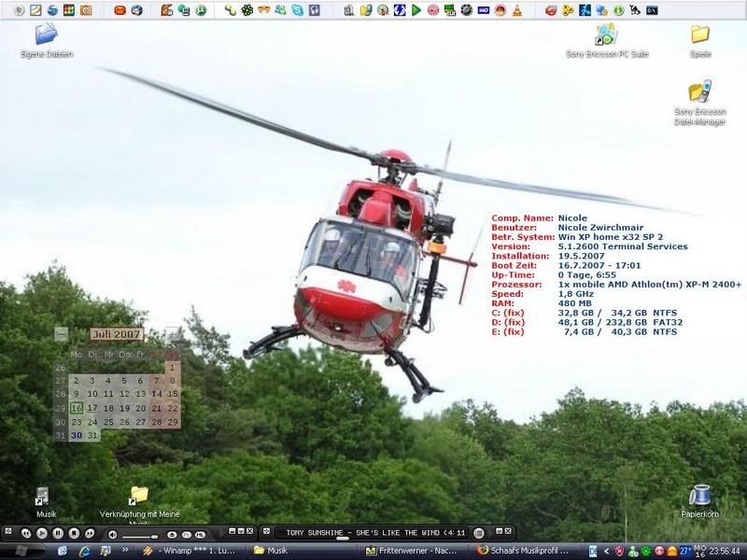Open the Eigene Dateien desktop folder

[46, 35]
